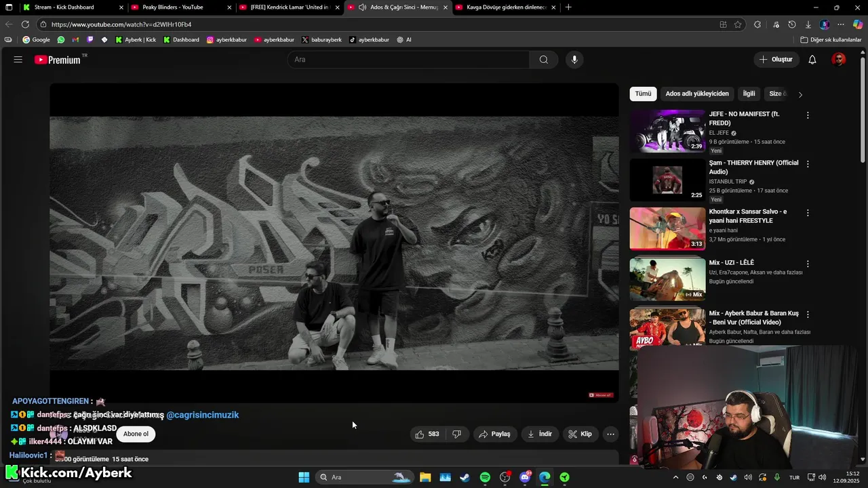Open the Instagram ayberkbabur bookmark
This screenshot has width=868, height=488.
click(x=226, y=40)
